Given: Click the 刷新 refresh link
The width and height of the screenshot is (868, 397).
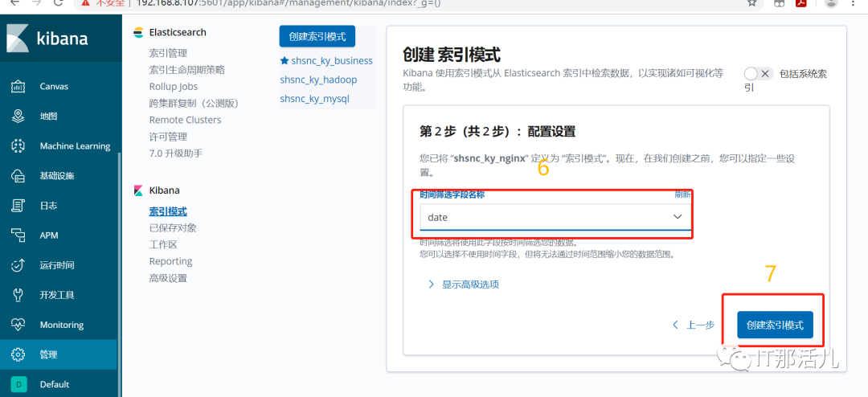Looking at the screenshot, I should [x=682, y=194].
